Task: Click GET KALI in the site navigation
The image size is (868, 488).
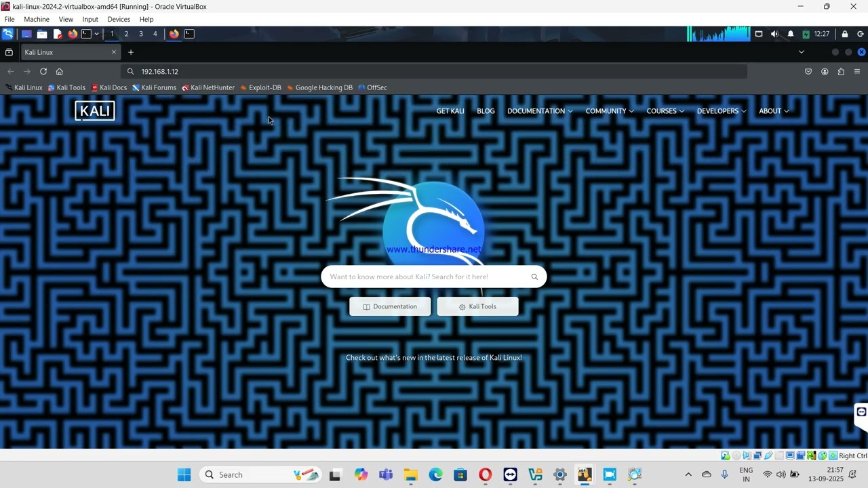Action: tap(450, 111)
